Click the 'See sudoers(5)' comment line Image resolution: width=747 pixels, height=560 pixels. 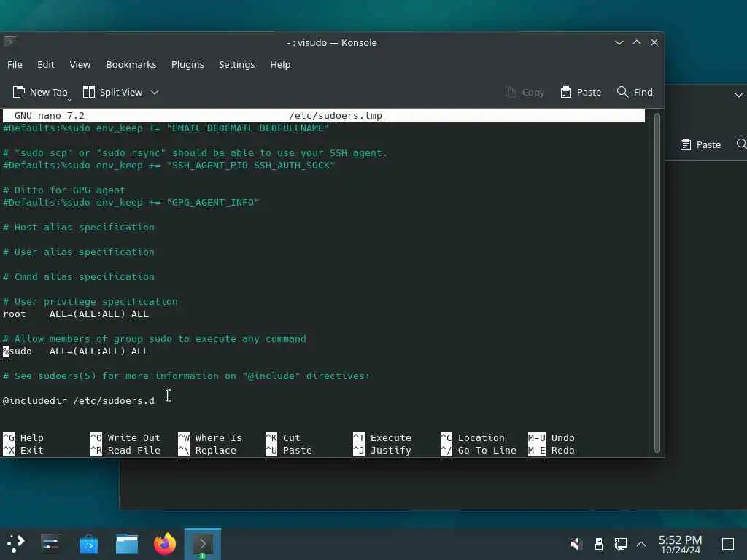pyautogui.click(x=186, y=376)
